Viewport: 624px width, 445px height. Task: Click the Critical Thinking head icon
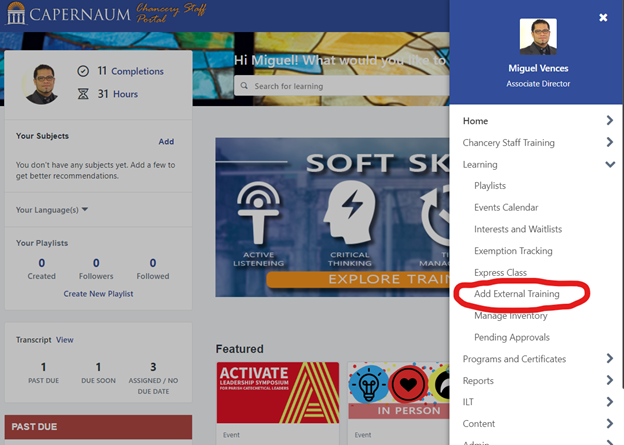(x=349, y=213)
